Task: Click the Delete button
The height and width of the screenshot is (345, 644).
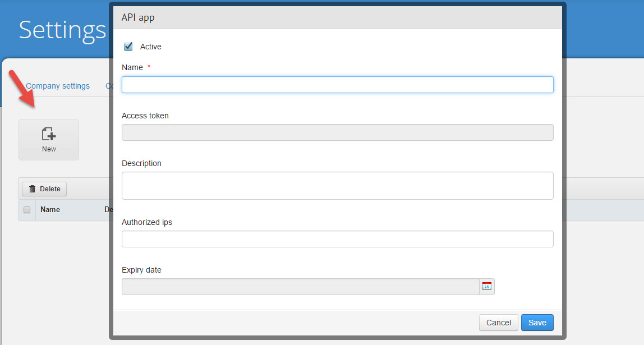Action: coord(44,188)
